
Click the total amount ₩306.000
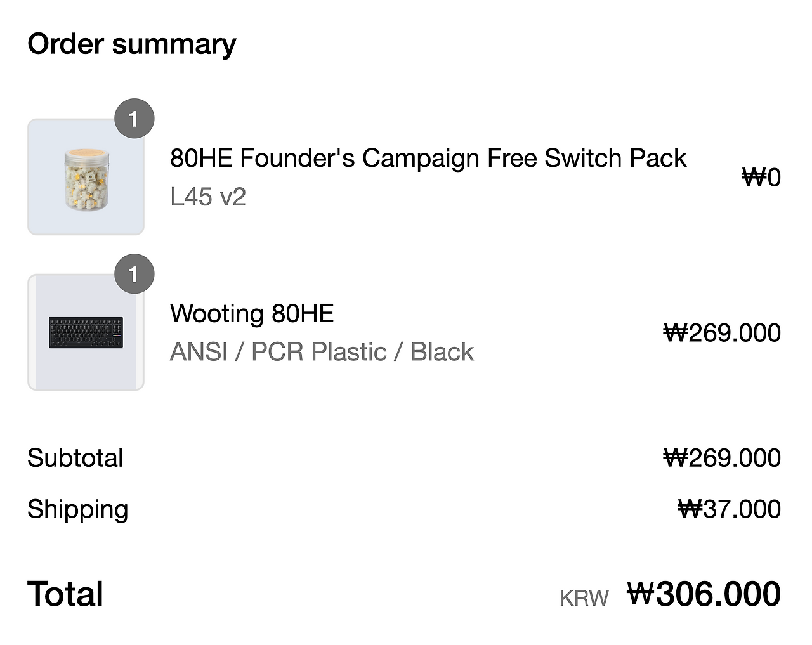coord(704,594)
